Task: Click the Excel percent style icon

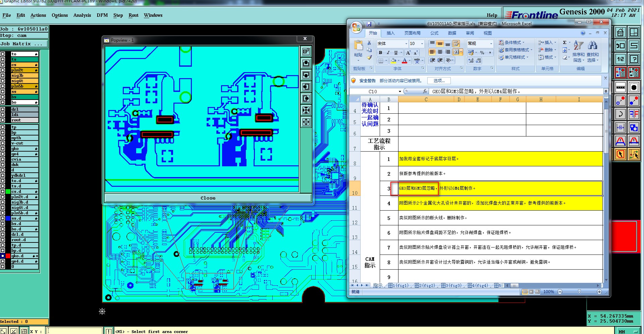Action: pos(482,53)
